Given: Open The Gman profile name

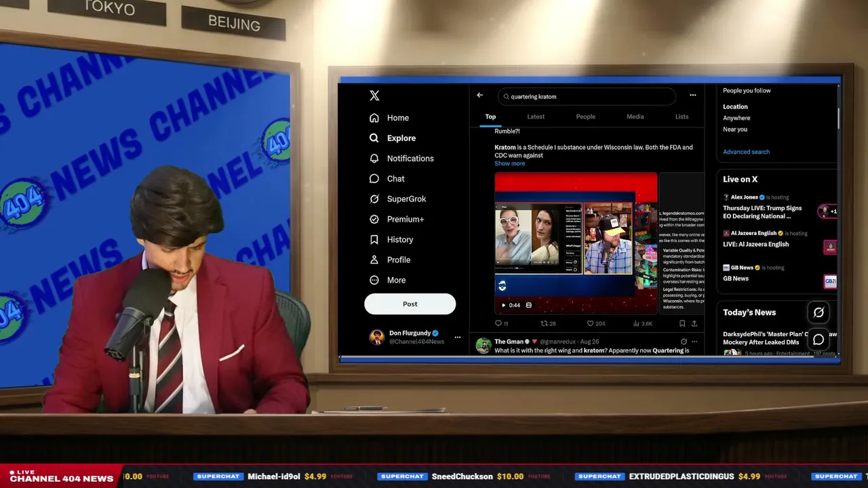Looking at the screenshot, I should pos(509,342).
